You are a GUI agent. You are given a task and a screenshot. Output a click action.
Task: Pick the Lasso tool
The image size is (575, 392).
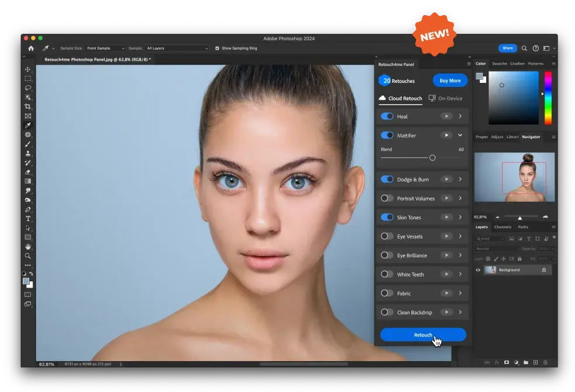27,88
